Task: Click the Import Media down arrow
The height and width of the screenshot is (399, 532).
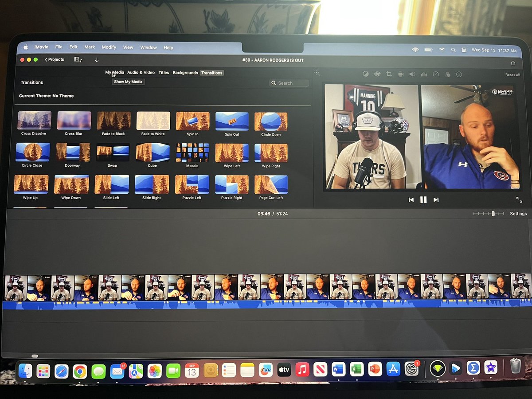Action: click(x=97, y=59)
